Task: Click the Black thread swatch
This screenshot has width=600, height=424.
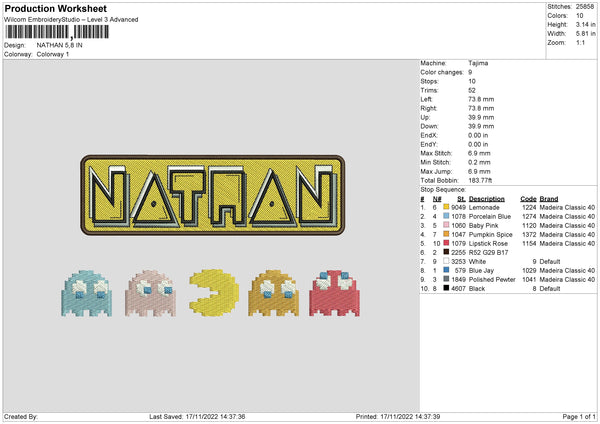Action: (x=446, y=288)
